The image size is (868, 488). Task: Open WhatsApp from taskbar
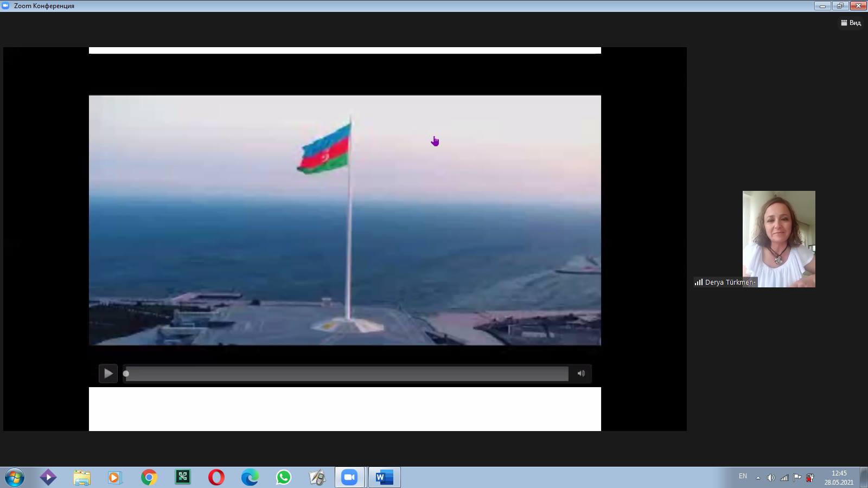tap(283, 477)
